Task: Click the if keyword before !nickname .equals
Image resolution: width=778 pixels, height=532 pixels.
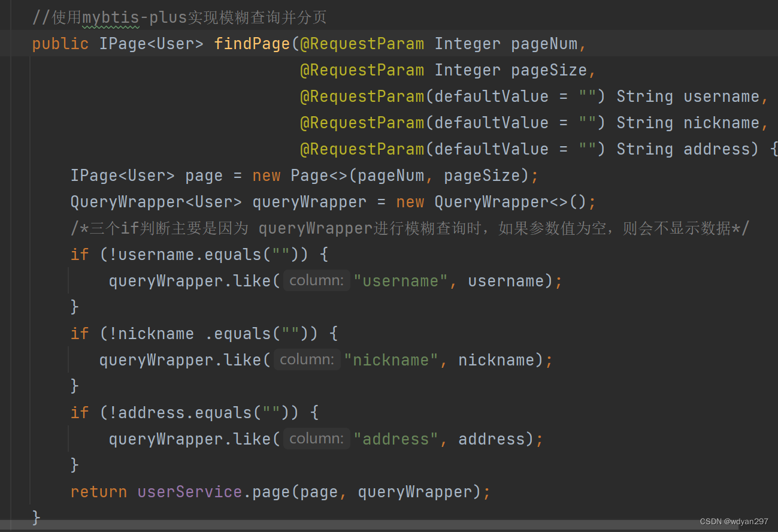Action: [x=80, y=334]
